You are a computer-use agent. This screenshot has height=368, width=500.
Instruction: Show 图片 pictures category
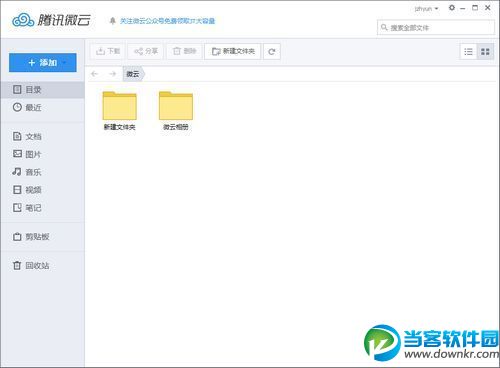(42, 154)
